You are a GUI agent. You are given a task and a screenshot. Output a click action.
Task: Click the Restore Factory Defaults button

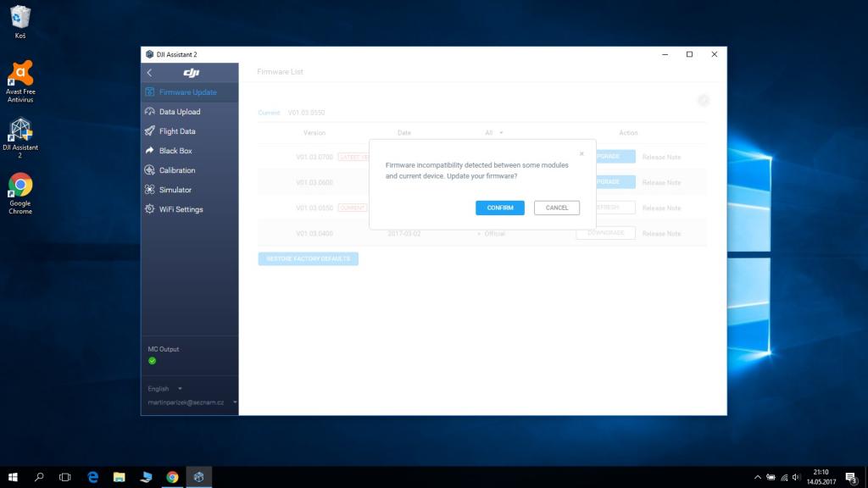coord(308,258)
